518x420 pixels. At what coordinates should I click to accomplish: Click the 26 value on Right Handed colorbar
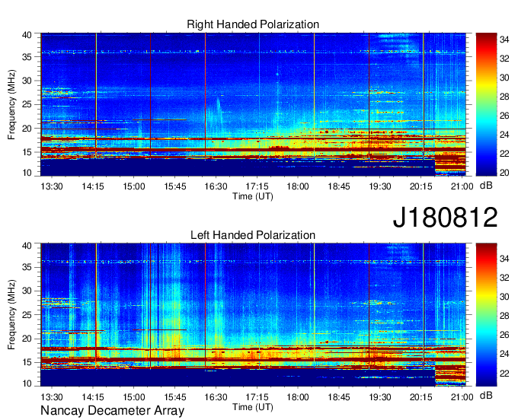pos(504,116)
